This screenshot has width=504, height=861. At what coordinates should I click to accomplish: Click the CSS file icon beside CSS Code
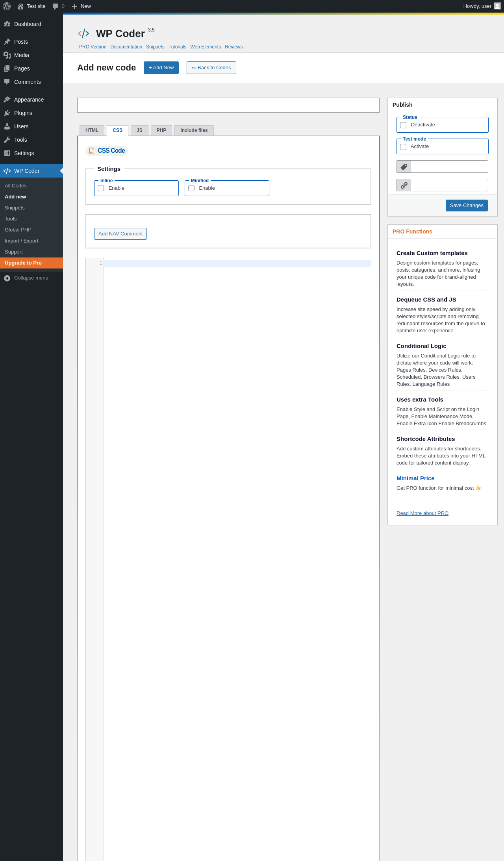(91, 151)
